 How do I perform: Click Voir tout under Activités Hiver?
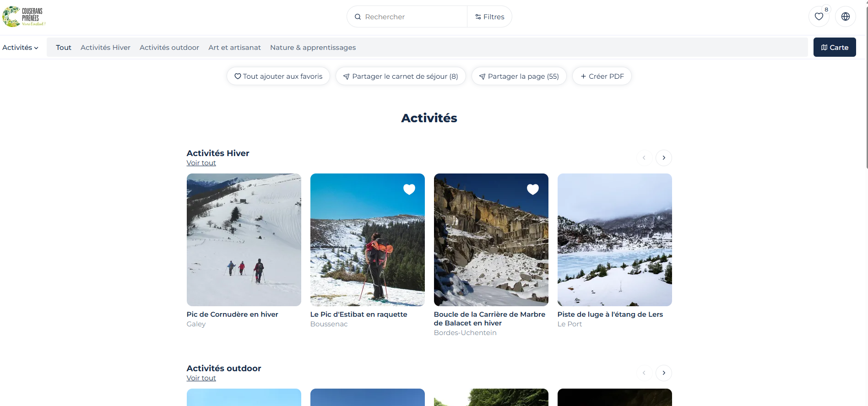click(x=201, y=163)
